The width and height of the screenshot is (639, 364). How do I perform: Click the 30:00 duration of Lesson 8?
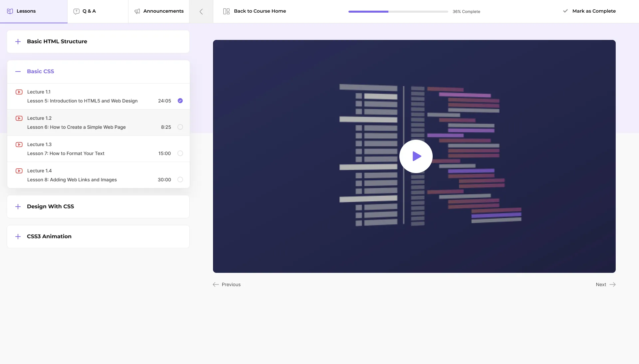[164, 180]
